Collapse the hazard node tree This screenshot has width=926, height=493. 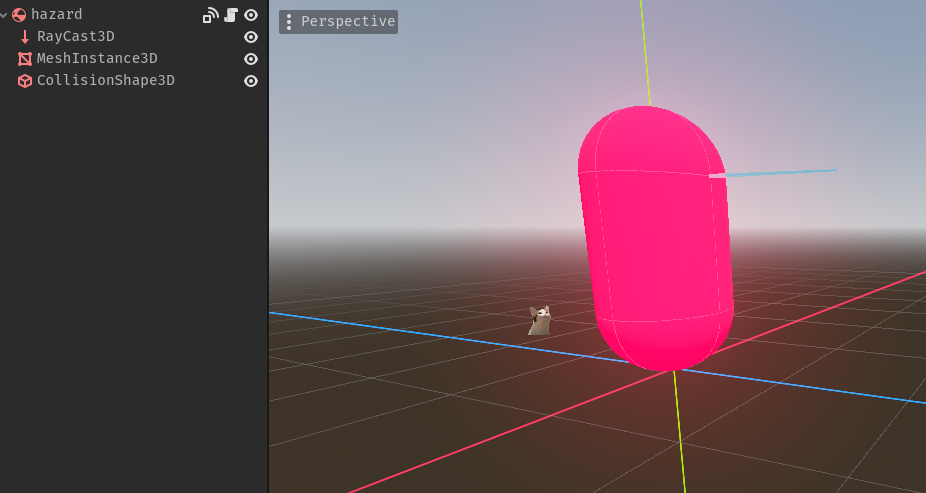click(5, 15)
